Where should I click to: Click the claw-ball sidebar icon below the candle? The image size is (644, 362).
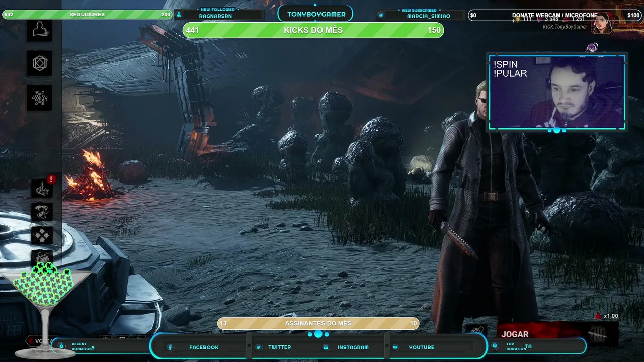[x=42, y=212]
